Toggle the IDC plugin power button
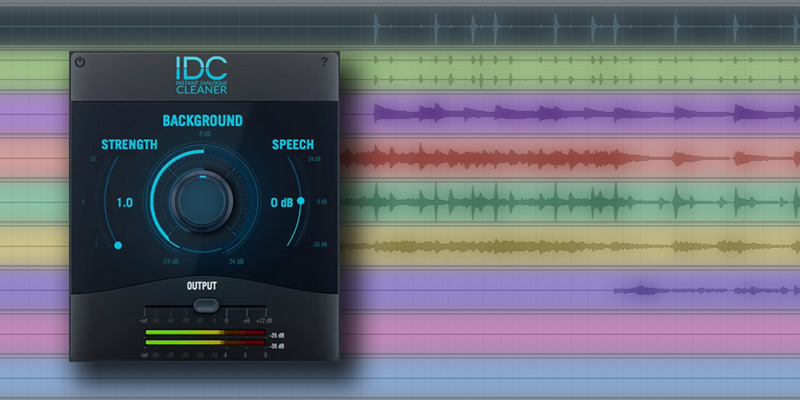Viewport: 800px width, 400px height. coord(80,62)
